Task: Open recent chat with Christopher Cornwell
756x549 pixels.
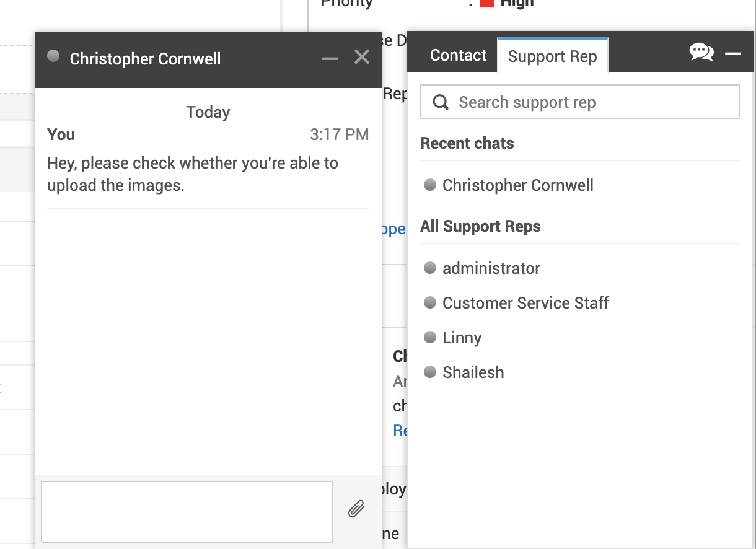Action: [x=517, y=185]
